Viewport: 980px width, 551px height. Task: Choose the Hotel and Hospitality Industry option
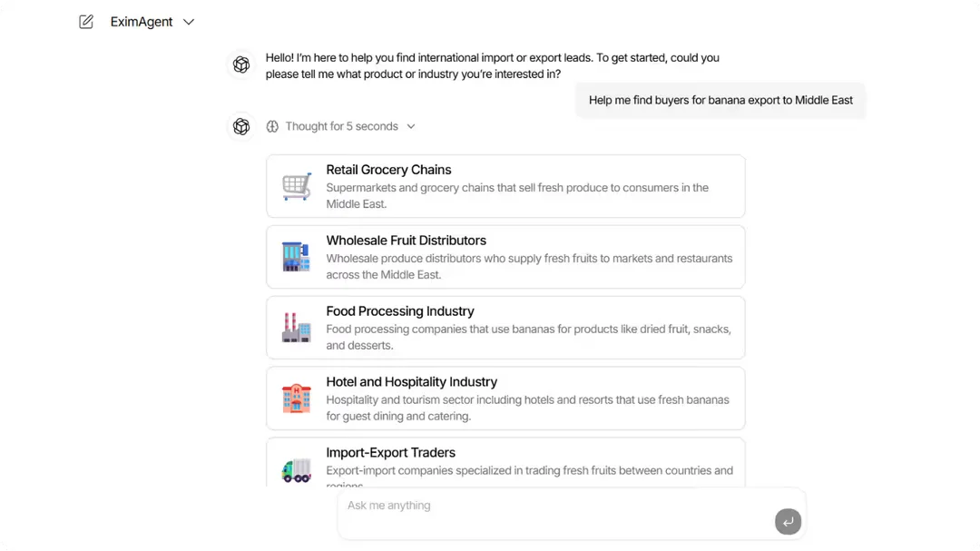tap(505, 398)
